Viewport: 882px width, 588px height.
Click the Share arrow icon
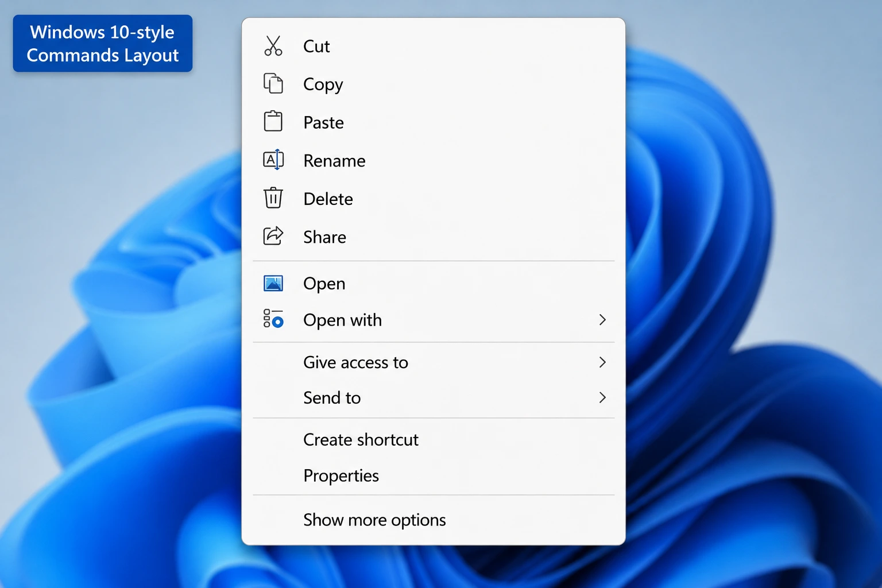[273, 236]
